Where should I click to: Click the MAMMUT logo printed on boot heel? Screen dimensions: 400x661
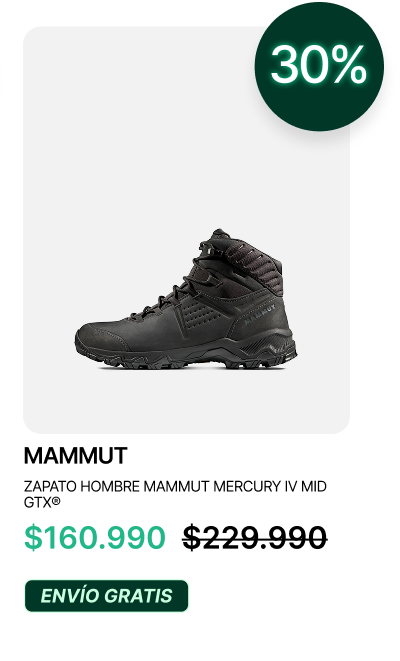pyautogui.click(x=260, y=313)
